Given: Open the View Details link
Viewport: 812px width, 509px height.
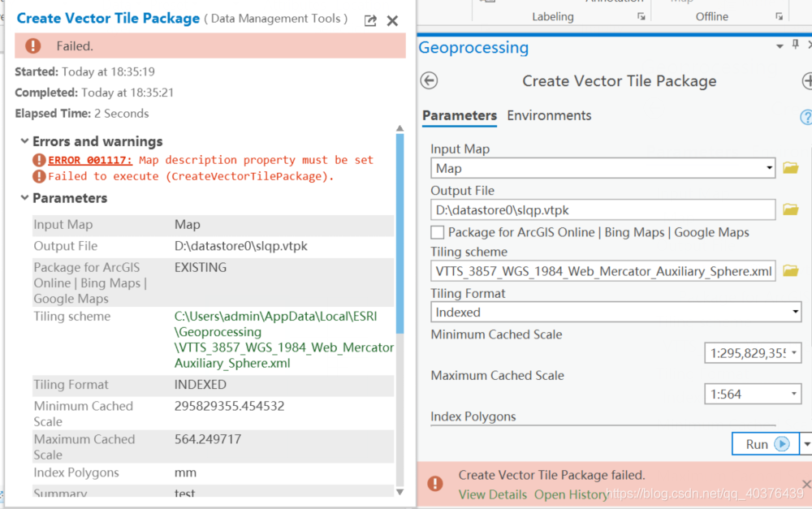Looking at the screenshot, I should point(493,494).
